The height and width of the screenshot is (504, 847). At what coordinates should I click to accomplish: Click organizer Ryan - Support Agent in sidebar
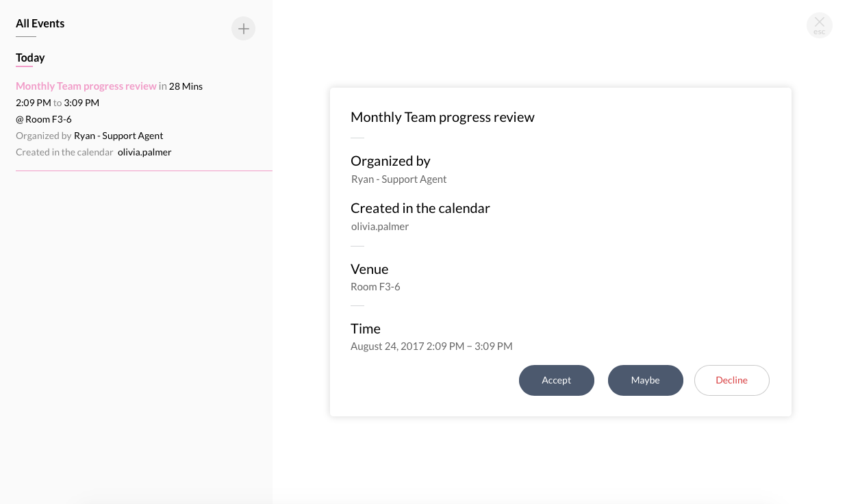[x=118, y=136]
